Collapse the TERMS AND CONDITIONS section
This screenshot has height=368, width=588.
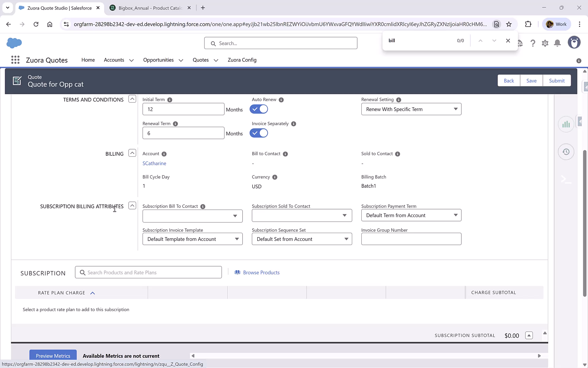(x=132, y=99)
